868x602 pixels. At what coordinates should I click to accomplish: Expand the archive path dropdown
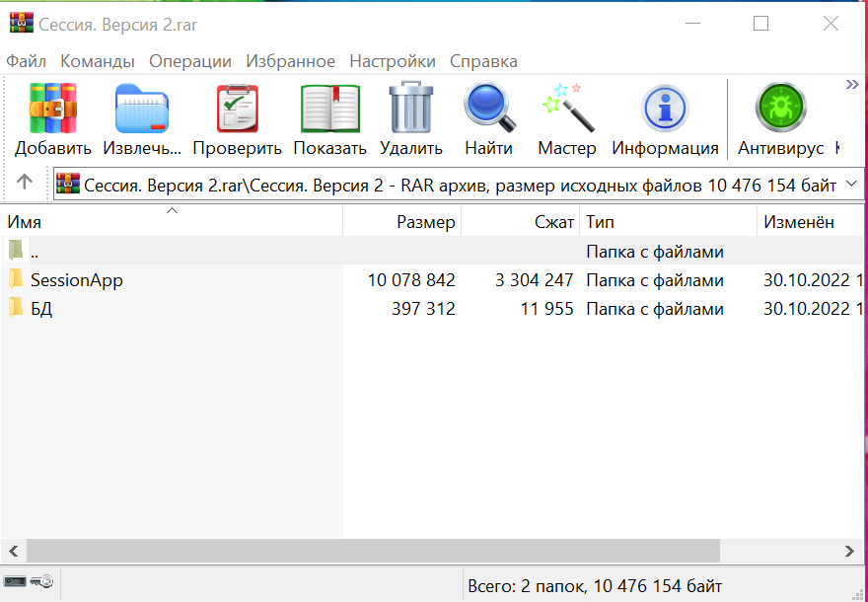(x=851, y=185)
